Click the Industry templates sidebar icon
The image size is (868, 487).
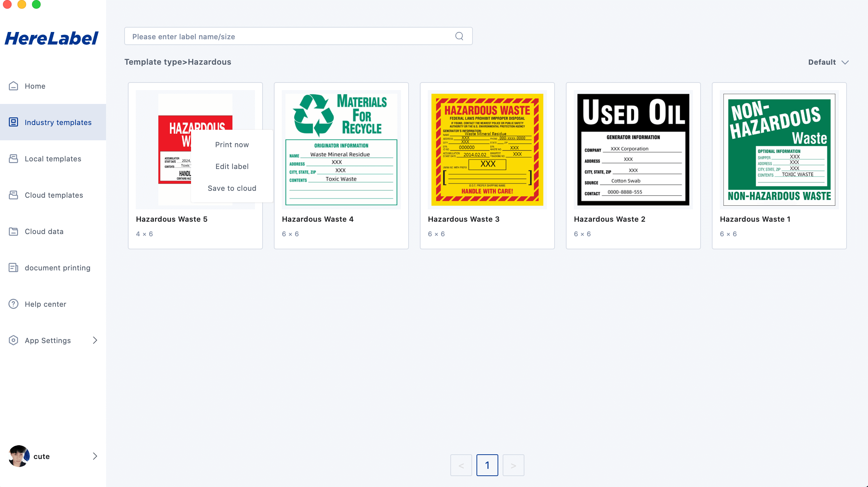point(13,122)
